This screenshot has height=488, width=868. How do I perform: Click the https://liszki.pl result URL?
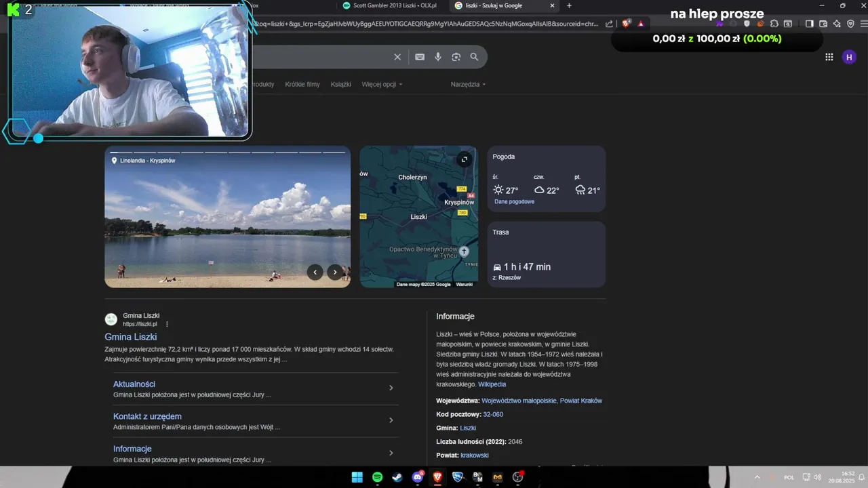click(140, 324)
